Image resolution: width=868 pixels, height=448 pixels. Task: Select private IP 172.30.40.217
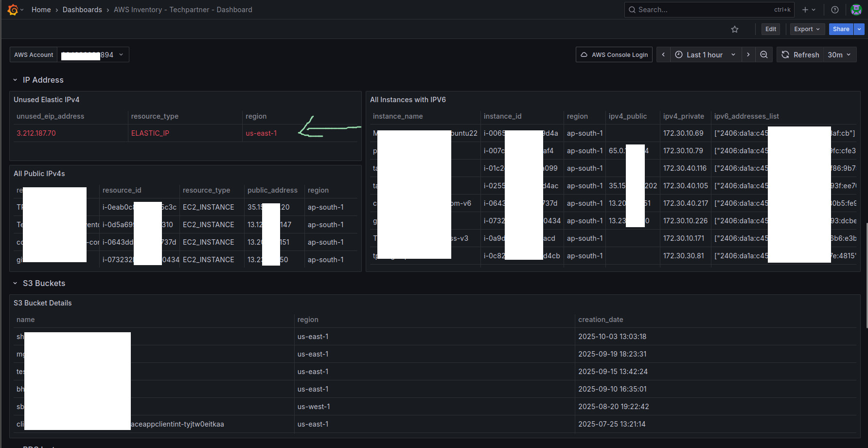pyautogui.click(x=686, y=203)
